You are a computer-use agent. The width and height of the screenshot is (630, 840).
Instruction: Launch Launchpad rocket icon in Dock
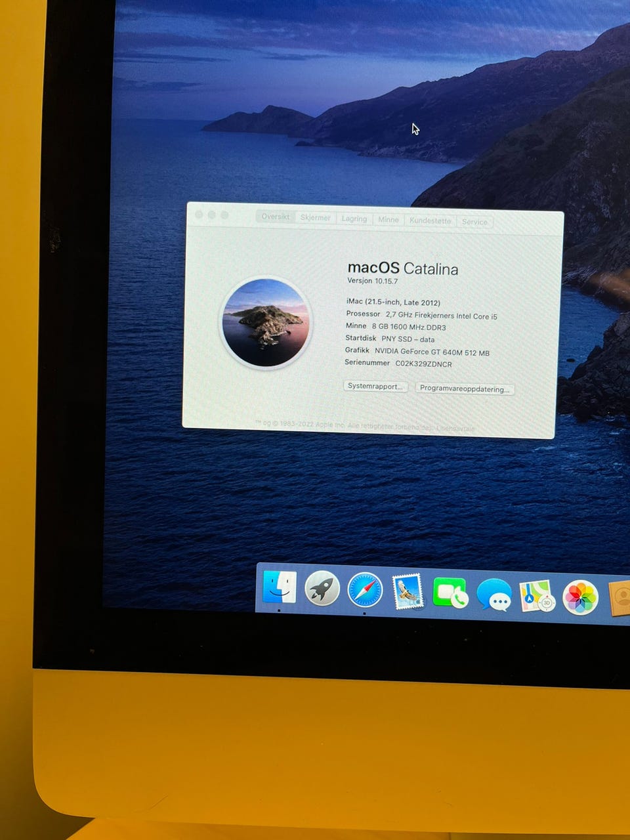tap(322, 588)
